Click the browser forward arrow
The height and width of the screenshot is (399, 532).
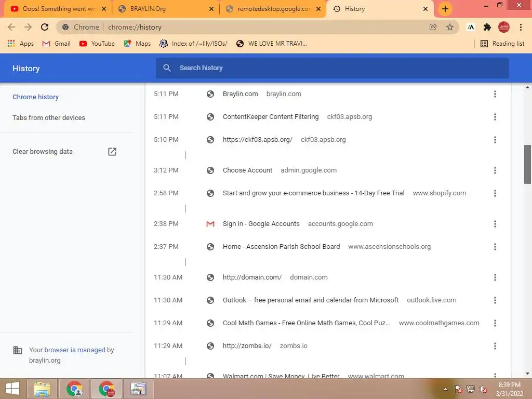coord(28,27)
